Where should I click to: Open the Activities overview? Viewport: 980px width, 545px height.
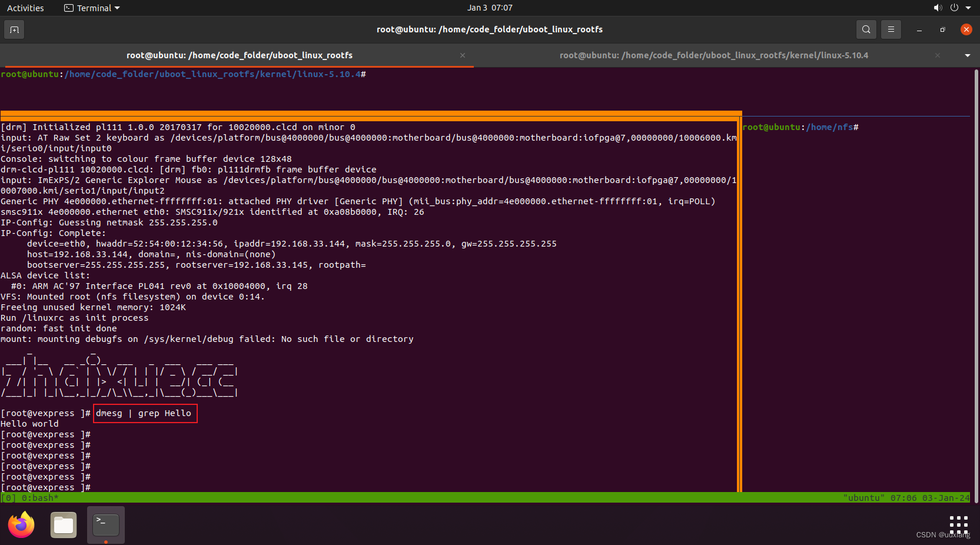click(25, 8)
